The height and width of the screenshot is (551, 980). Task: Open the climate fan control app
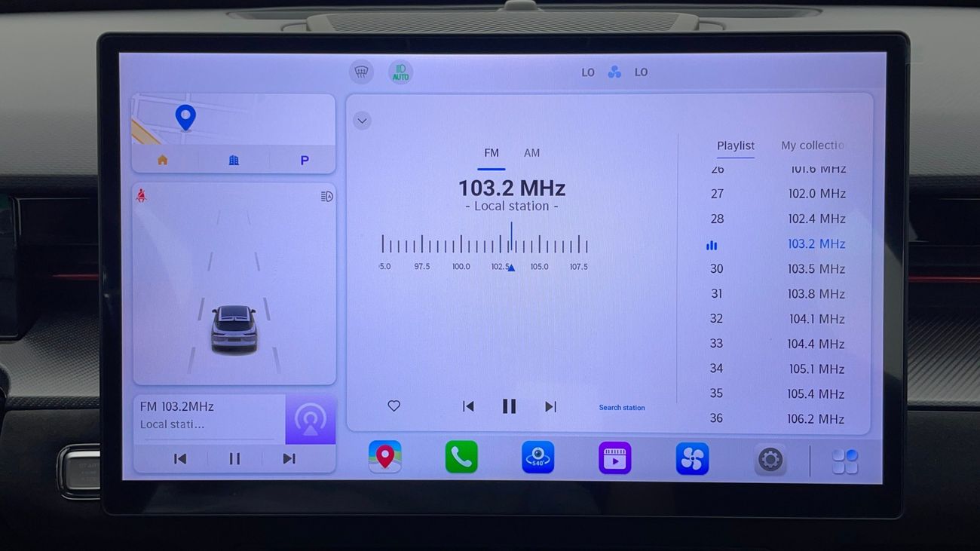click(x=692, y=458)
